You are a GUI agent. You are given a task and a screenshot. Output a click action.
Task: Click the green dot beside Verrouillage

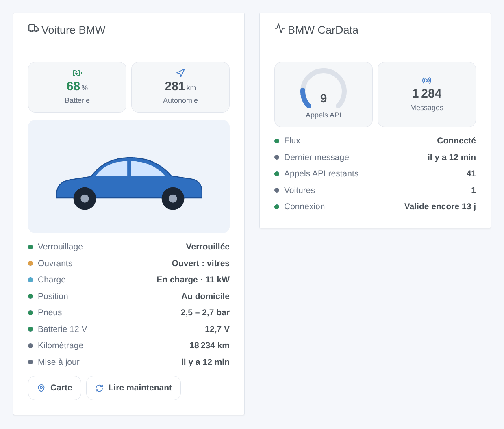[x=30, y=247]
